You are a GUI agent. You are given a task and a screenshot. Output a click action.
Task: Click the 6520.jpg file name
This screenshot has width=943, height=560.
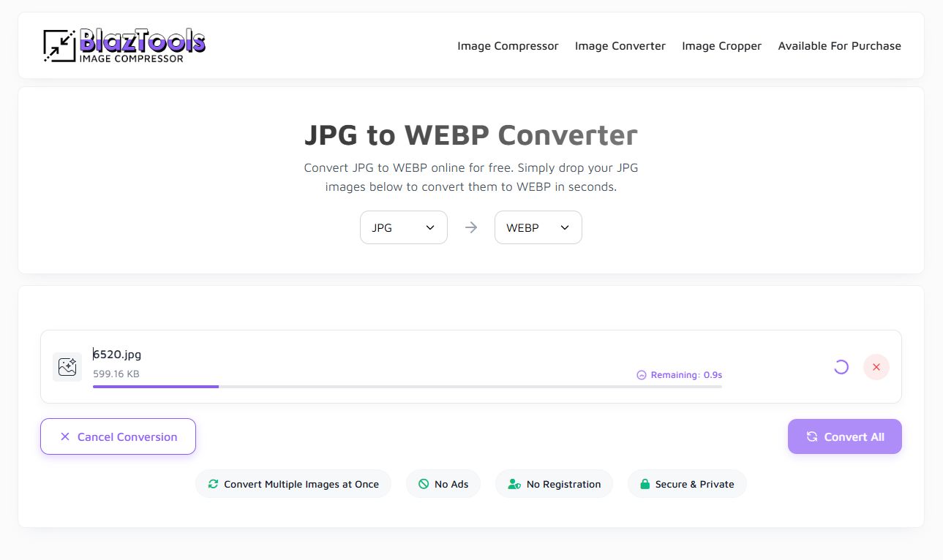pyautogui.click(x=117, y=355)
